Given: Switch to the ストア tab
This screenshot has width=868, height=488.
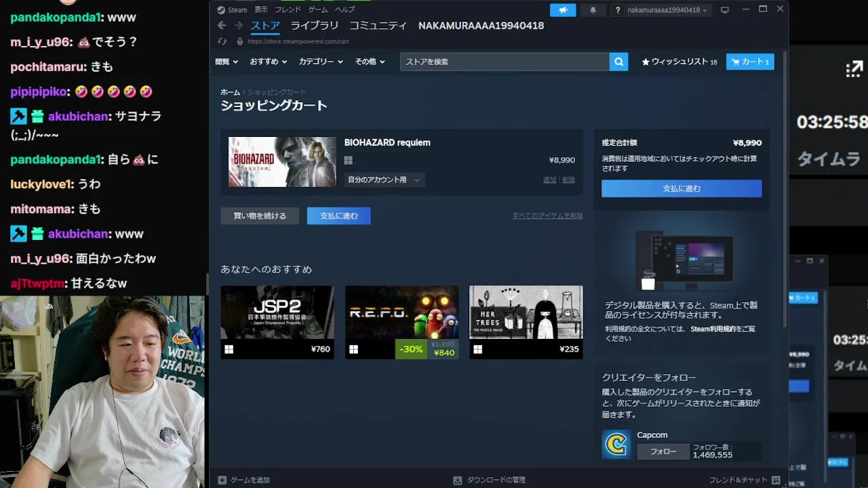Looking at the screenshot, I should [x=265, y=26].
